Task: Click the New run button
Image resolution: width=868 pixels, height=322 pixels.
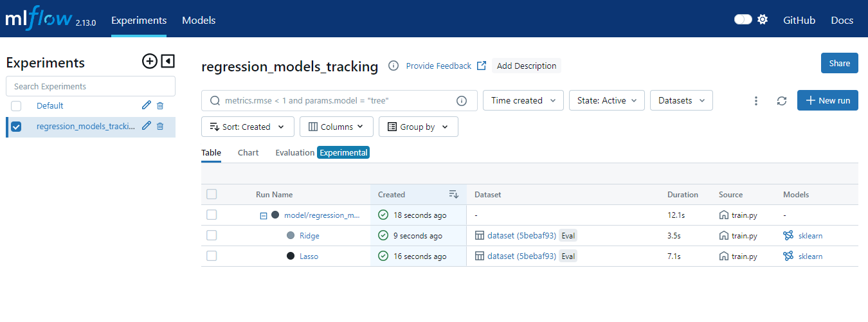Action: 827,100
